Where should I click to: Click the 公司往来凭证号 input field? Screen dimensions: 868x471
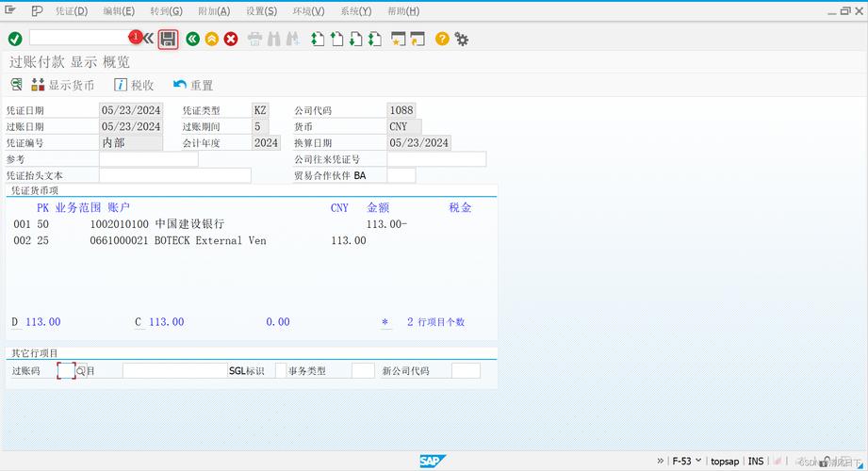[x=436, y=159]
